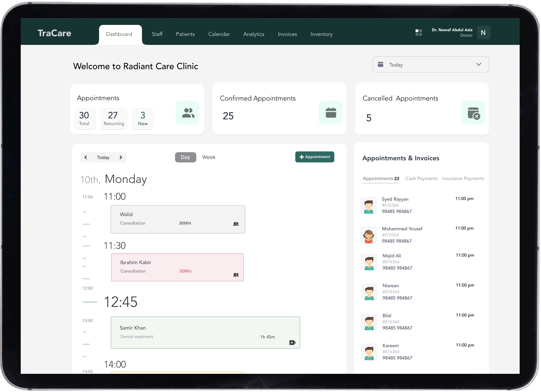Switch the schedule to Week view
The width and height of the screenshot is (541, 392).
209,157
